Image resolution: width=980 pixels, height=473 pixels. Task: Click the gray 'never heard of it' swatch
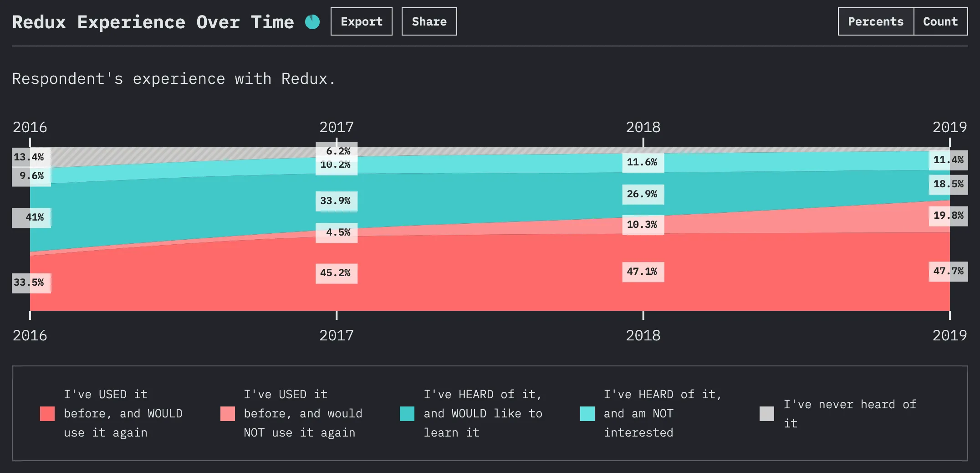pos(767,414)
